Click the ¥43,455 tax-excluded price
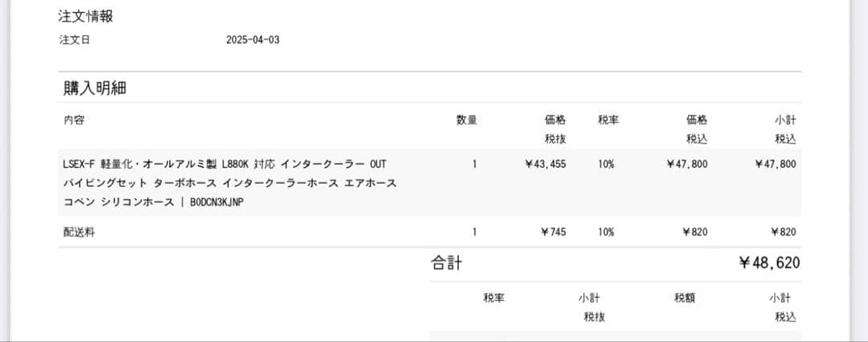The image size is (868, 342). coord(545,164)
